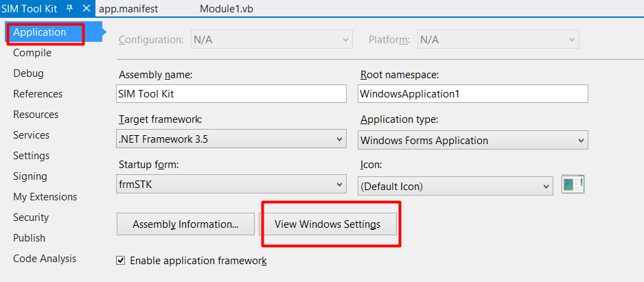Viewport: 644px width, 282px height.
Task: Open the Startup form dropdown
Action: pos(232,185)
